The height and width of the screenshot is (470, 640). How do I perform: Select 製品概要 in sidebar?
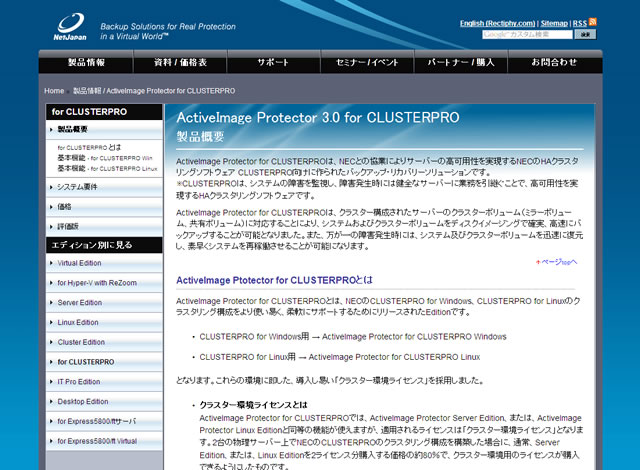104,130
